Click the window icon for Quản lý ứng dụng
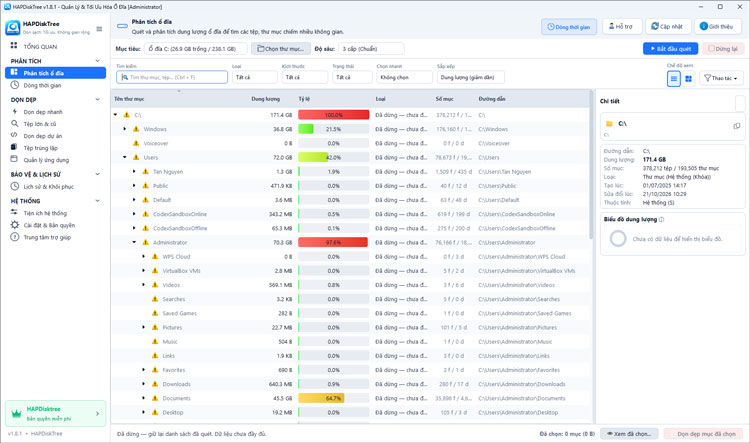This screenshot has width=750, height=443. [14, 159]
